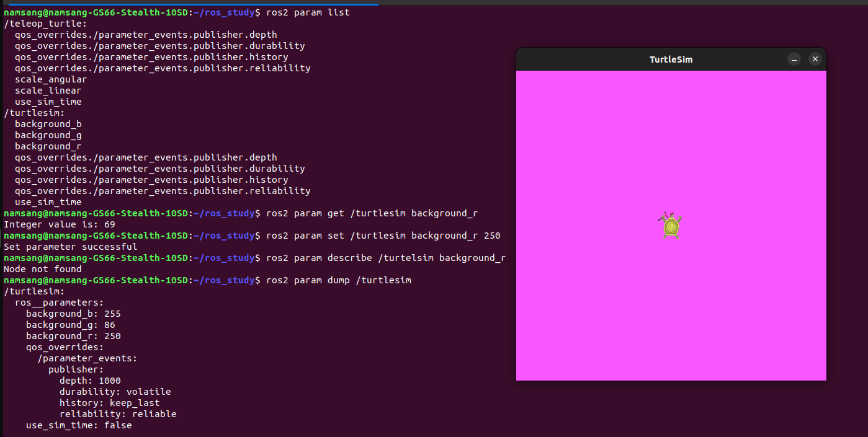Click the 'use_sim_time: false' line
The height and width of the screenshot is (437, 868).
[79, 425]
